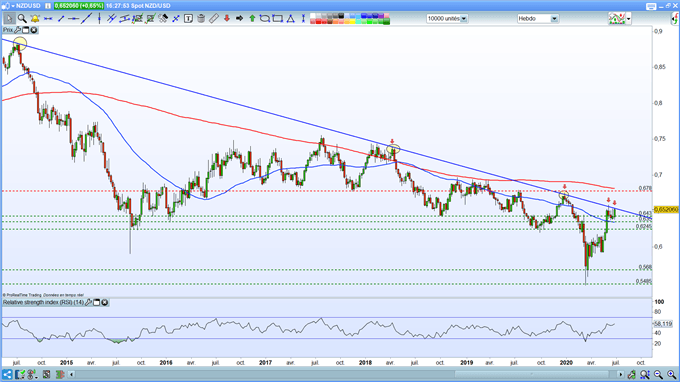
Task: Click the info icon next to NZDUSD
Action: (x=48, y=6)
